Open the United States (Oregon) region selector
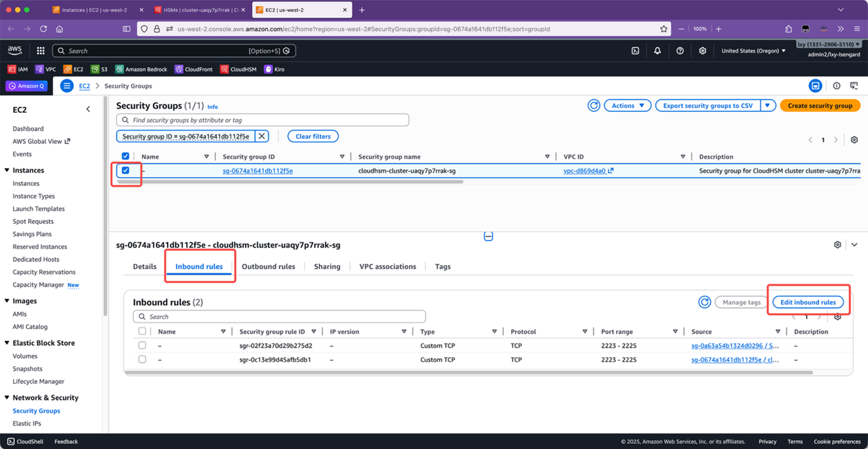 tap(753, 51)
